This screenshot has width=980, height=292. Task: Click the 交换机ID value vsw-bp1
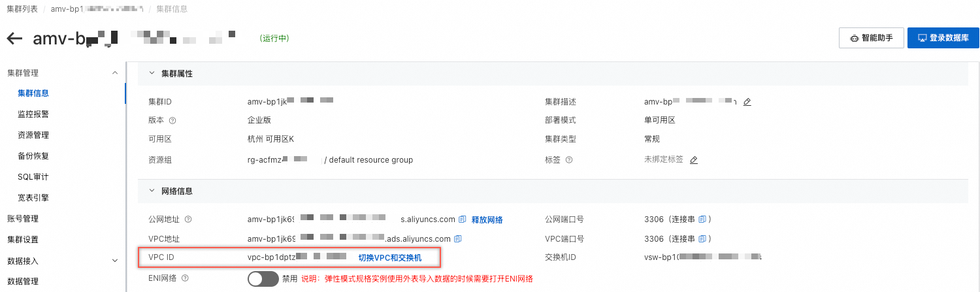tap(703, 258)
